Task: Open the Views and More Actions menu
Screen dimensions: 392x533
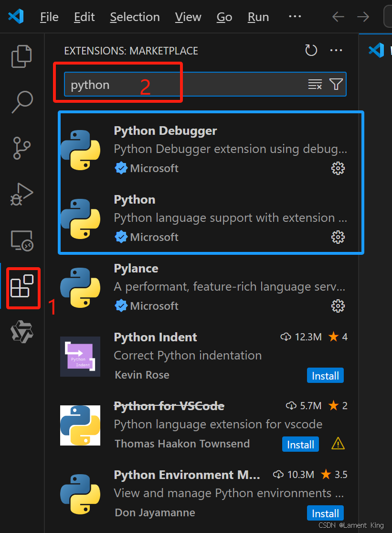Action: pos(336,50)
